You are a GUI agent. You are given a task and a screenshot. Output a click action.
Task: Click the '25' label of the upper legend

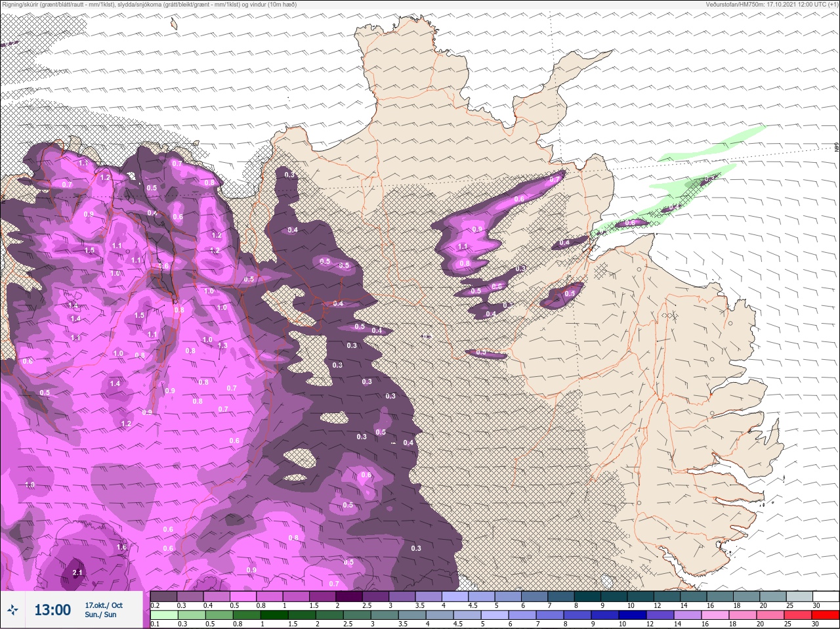pos(789,605)
